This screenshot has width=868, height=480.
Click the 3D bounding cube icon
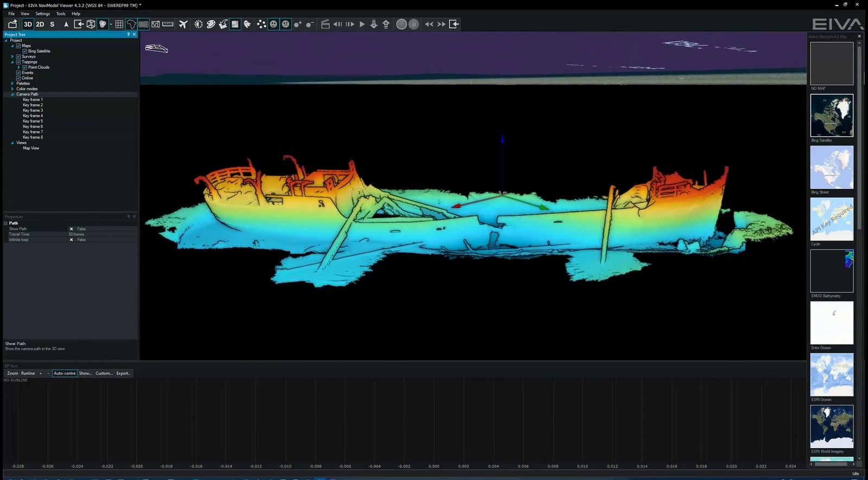coord(91,24)
